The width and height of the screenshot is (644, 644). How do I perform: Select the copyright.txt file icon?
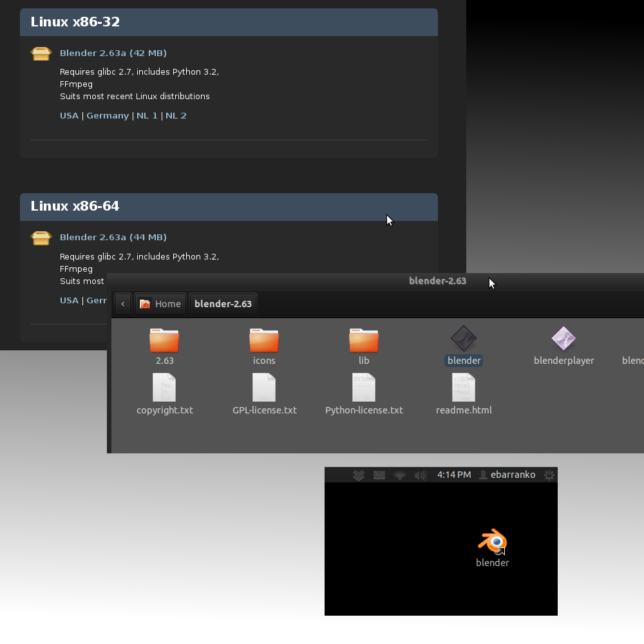pos(164,387)
